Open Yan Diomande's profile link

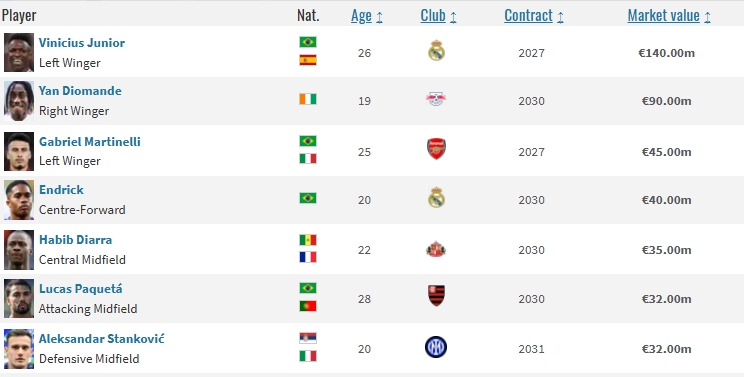pos(80,91)
